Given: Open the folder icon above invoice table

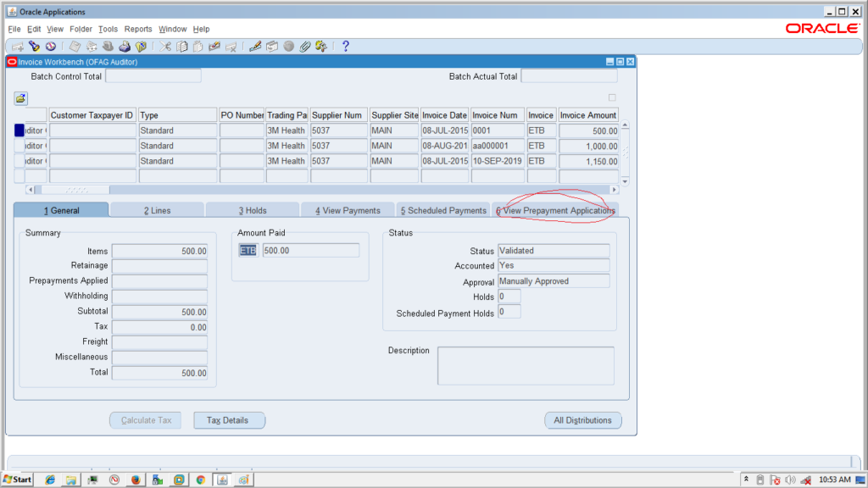Looking at the screenshot, I should (20, 98).
